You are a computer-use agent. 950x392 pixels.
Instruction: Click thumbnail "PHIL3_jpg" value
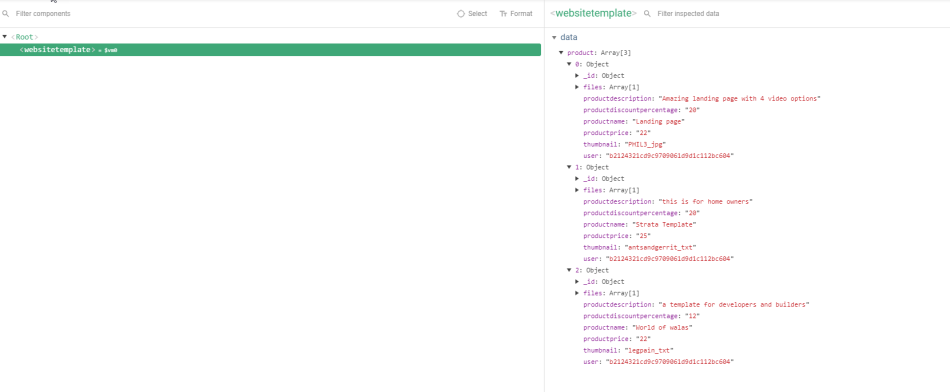[x=645, y=144]
